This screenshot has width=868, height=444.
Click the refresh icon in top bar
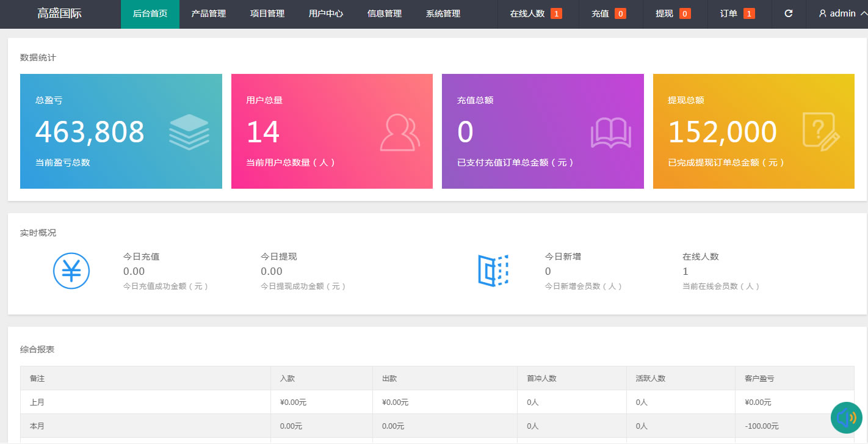[x=789, y=13]
